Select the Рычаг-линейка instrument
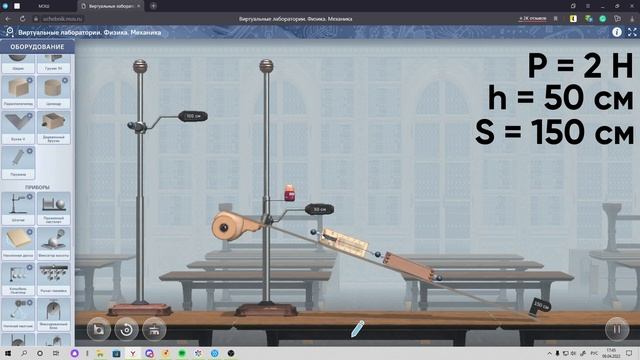 53,279
